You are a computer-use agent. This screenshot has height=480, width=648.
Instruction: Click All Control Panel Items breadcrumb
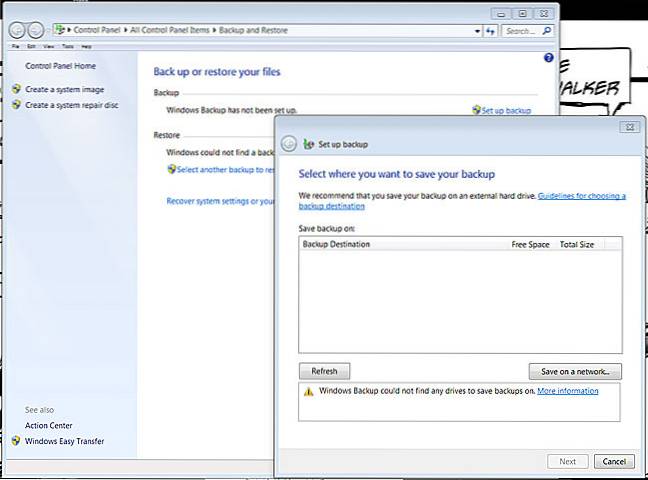point(170,30)
